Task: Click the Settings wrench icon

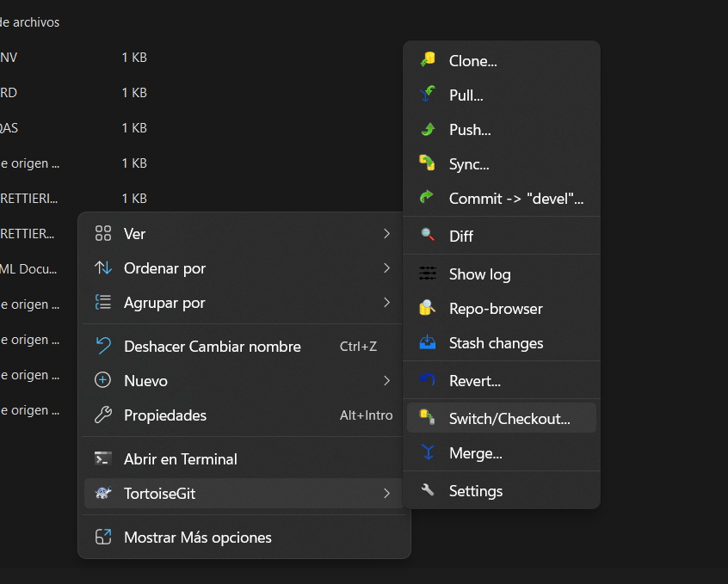Action: point(428,490)
